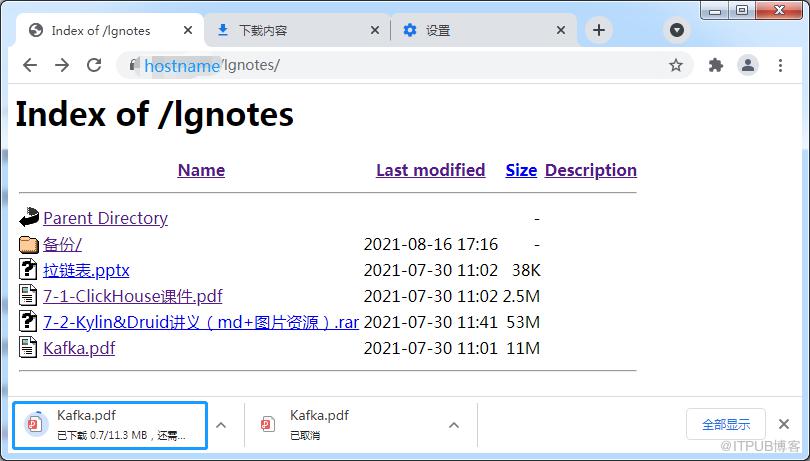Screen dimensions: 810x461
Task: Click the 2021-08-16 17:16 date text
Action: 431,244
